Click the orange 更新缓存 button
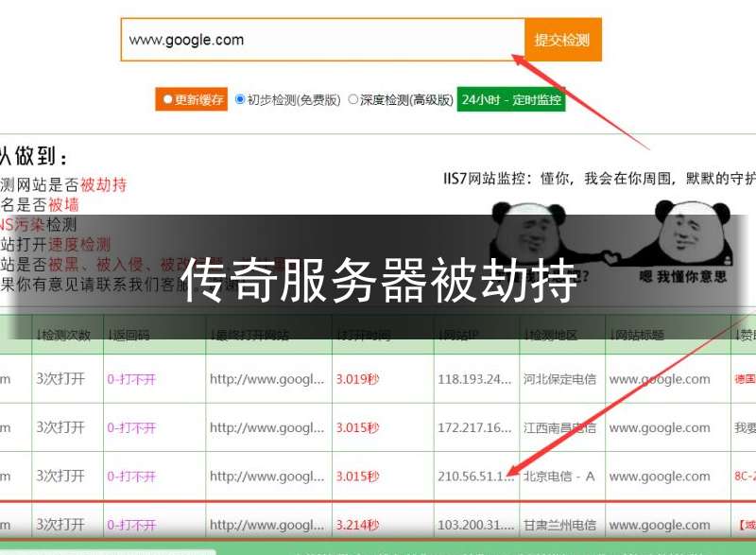 [x=192, y=99]
